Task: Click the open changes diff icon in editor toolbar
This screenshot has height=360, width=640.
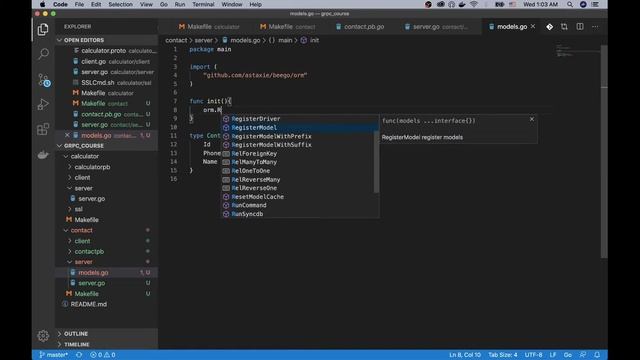Action: pos(549,27)
